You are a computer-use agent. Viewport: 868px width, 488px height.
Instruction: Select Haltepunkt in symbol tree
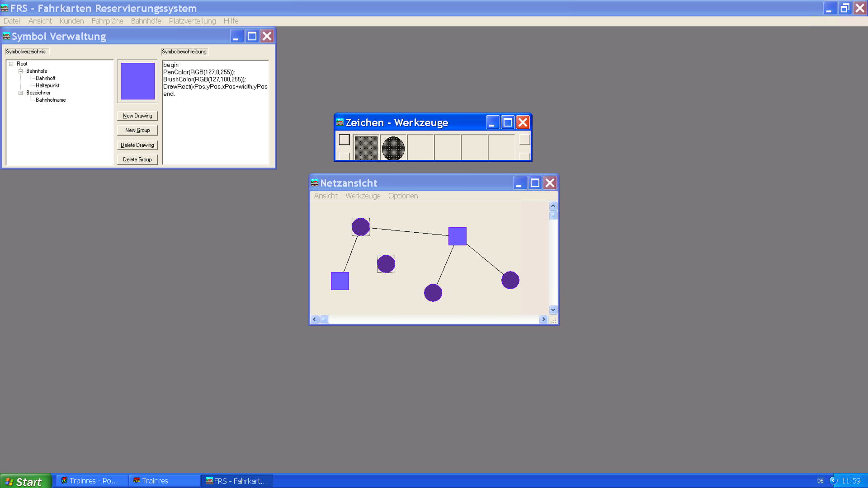[47, 86]
